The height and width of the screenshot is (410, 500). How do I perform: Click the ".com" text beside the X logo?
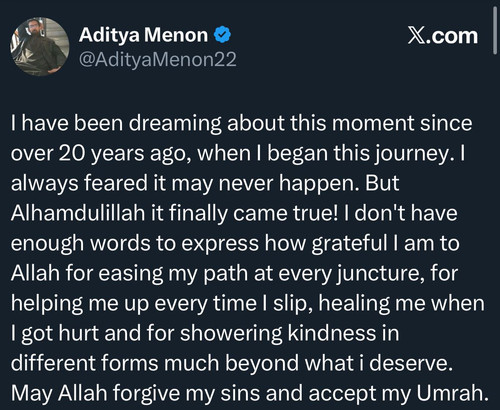pos(452,36)
